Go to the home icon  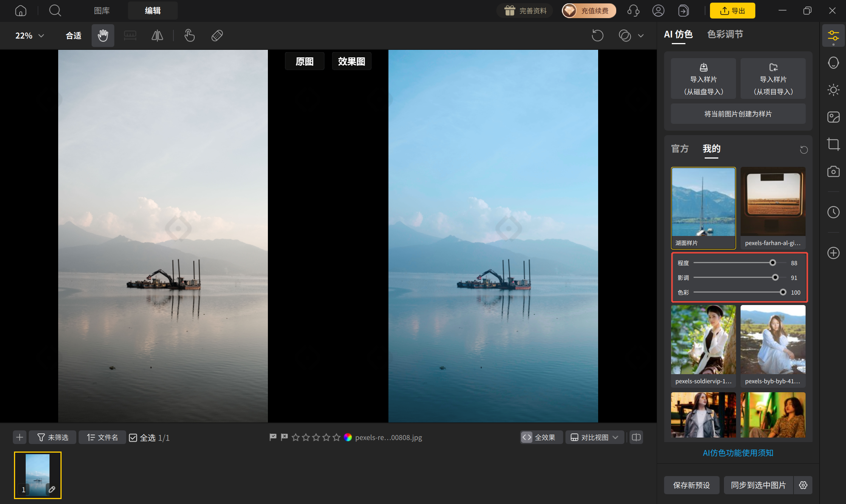tap(21, 11)
